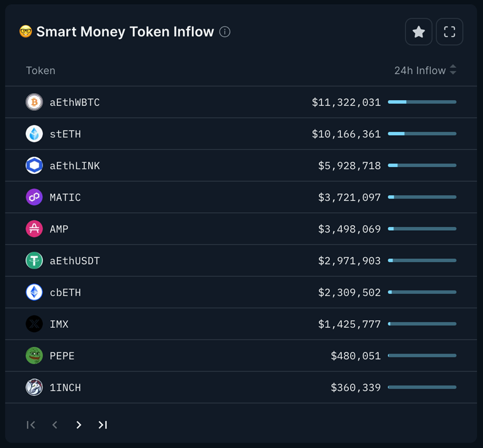Click the PEPE frog token icon
The height and width of the screenshot is (448, 483).
tap(35, 355)
